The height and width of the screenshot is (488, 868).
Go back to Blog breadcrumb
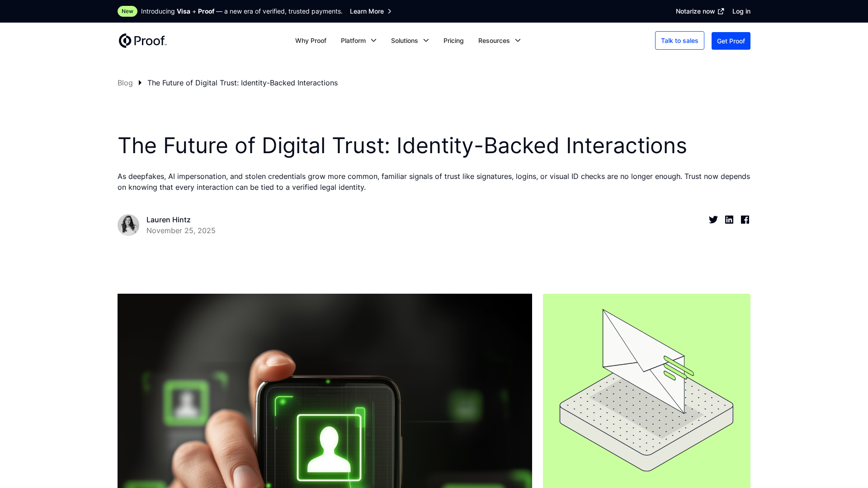125,83
